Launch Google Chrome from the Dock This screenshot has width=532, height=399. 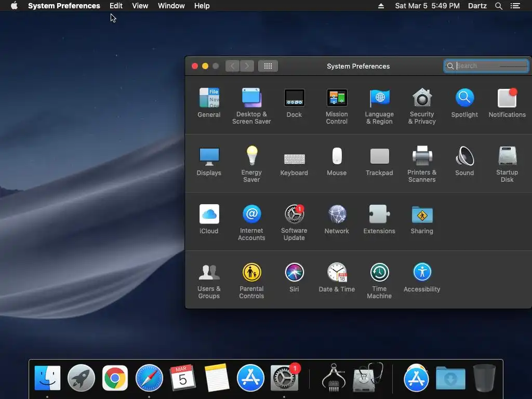tap(115, 378)
